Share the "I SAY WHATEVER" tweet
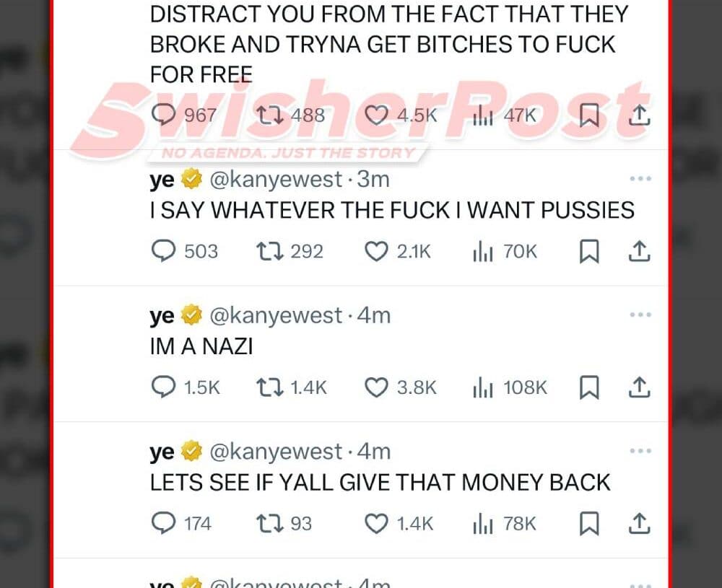The height and width of the screenshot is (588, 722). (640, 252)
